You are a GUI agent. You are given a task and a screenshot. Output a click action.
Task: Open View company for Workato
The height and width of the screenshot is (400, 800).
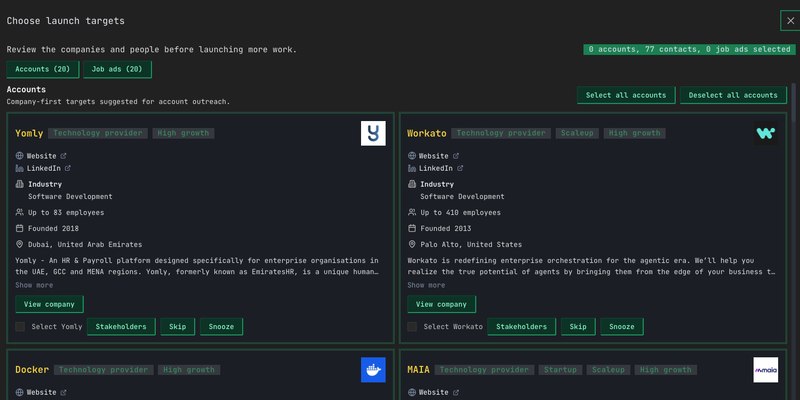tap(441, 304)
